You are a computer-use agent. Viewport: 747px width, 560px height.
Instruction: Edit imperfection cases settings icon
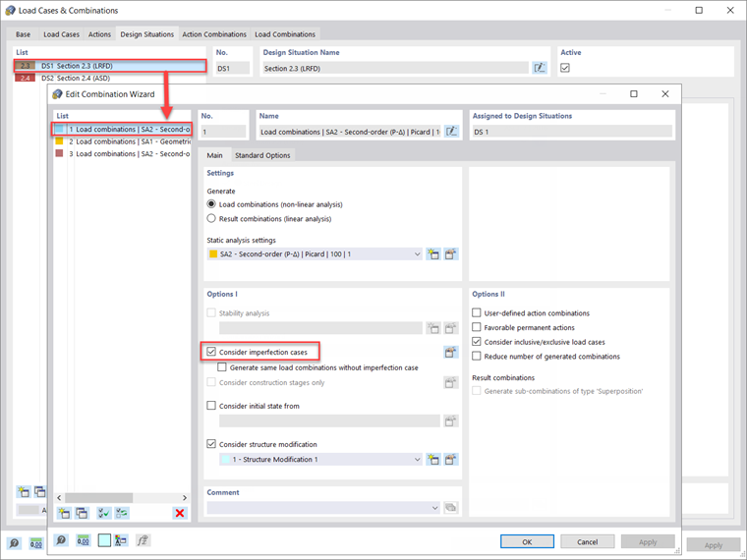coord(451,352)
